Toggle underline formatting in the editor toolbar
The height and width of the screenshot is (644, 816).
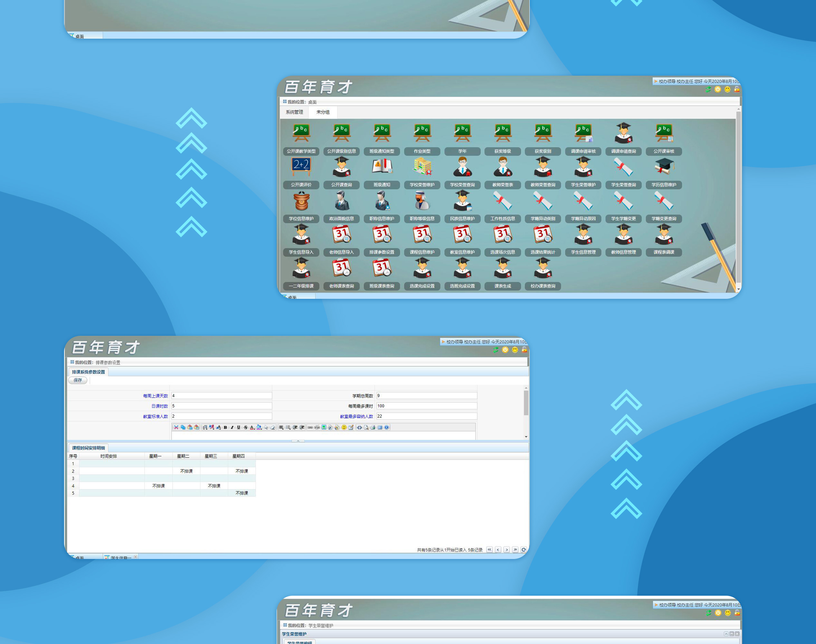tap(238, 427)
